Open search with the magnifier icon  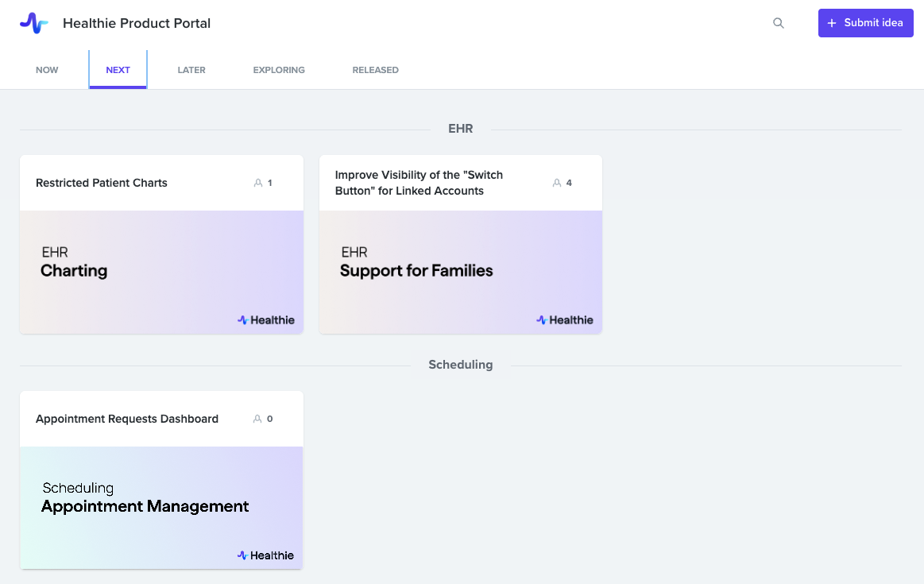tap(779, 23)
